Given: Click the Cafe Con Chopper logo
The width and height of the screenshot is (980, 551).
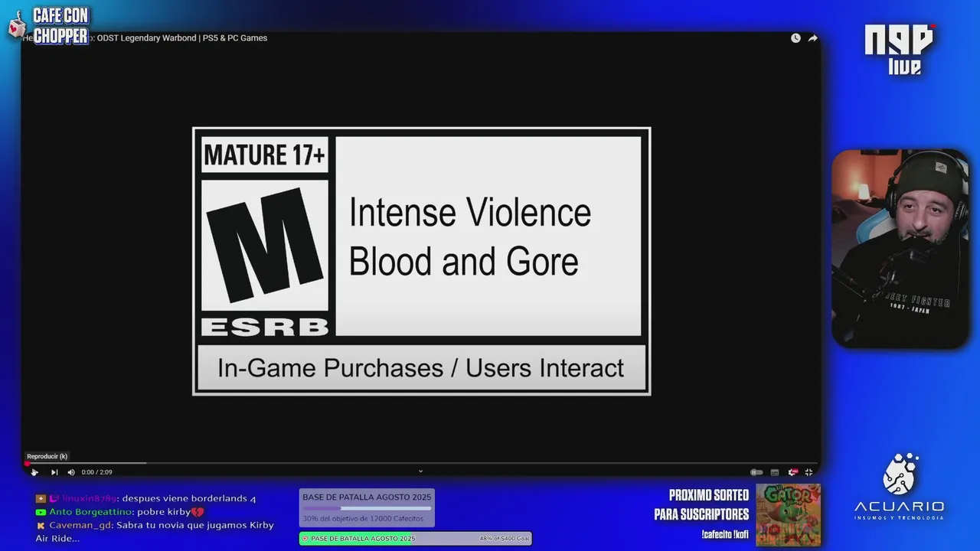Looking at the screenshot, I should click(49, 26).
